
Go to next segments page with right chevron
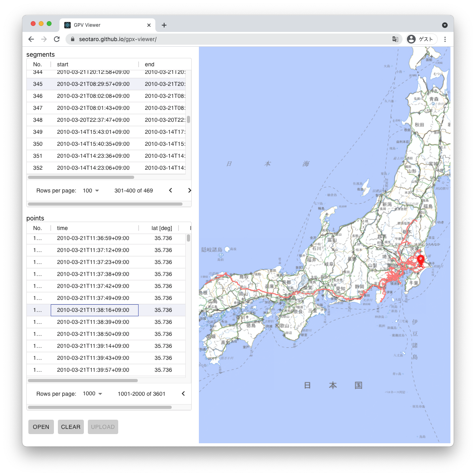tap(190, 190)
